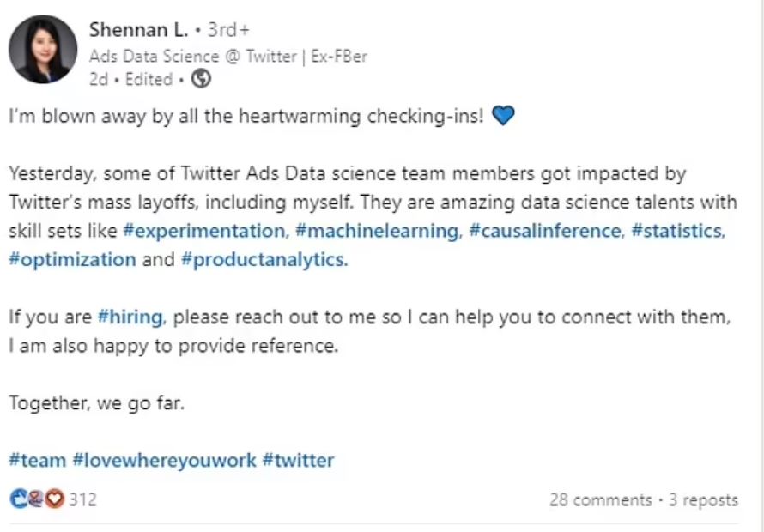View the 312 reactions list
This screenshot has width=764, height=532.
(82, 499)
